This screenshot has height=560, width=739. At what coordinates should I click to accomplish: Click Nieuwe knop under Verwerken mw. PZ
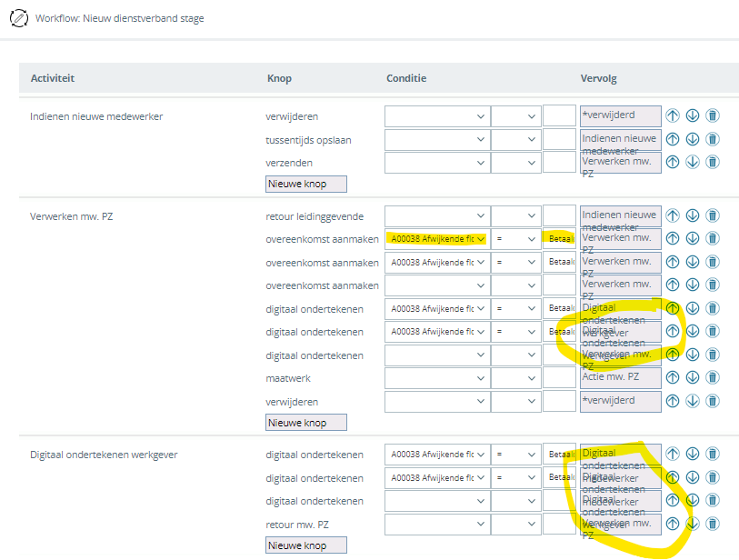point(306,423)
